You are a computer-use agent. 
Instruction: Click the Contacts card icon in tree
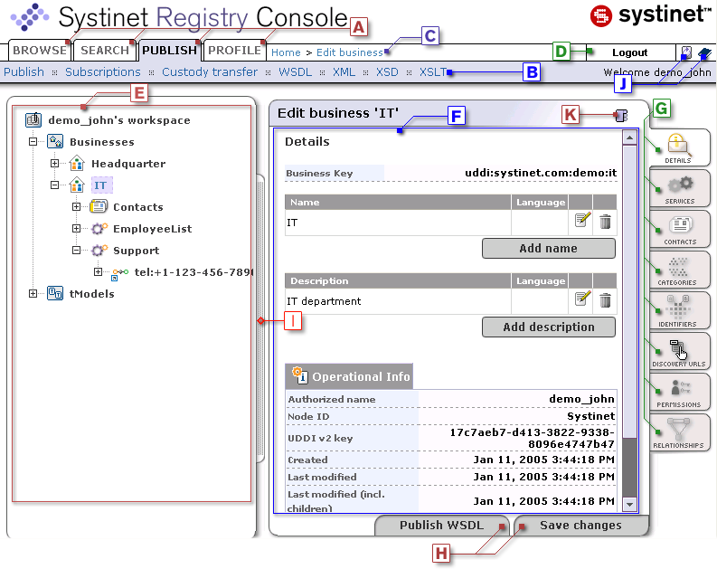tap(99, 206)
